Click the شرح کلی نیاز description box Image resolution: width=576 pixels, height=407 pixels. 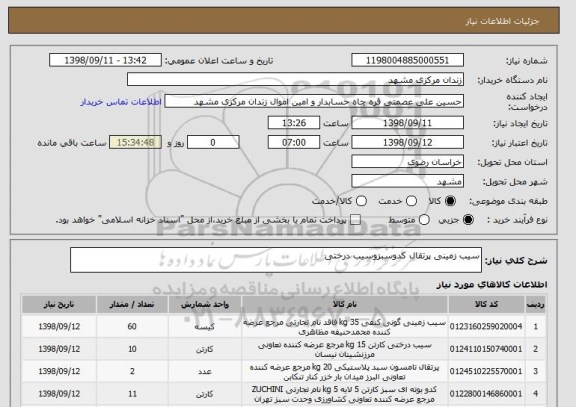point(276,260)
